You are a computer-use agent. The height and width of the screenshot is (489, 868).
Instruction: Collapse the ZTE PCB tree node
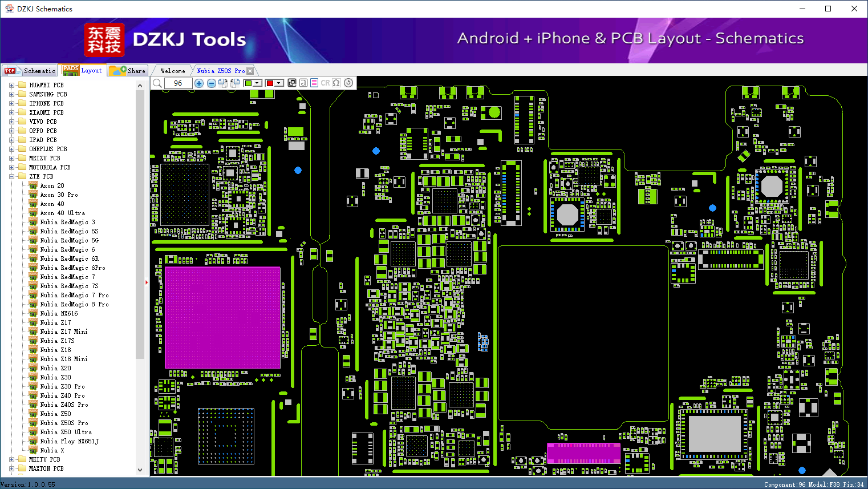click(12, 176)
